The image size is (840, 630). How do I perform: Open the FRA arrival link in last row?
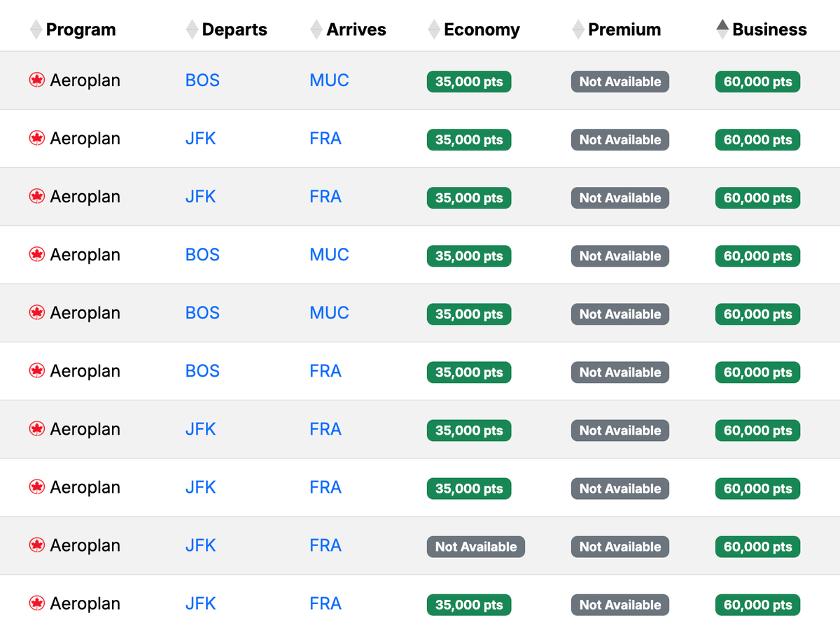(x=325, y=603)
